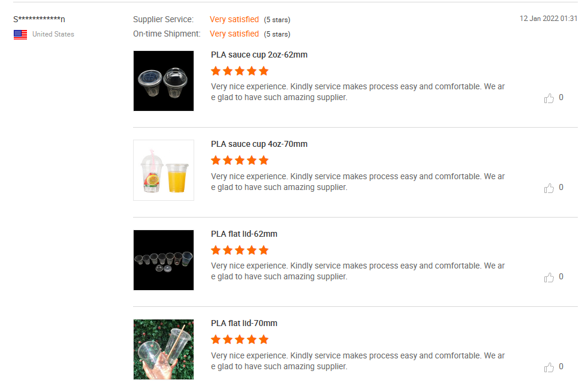
Task: Click the reviewer name S************n
Action: [x=39, y=19]
